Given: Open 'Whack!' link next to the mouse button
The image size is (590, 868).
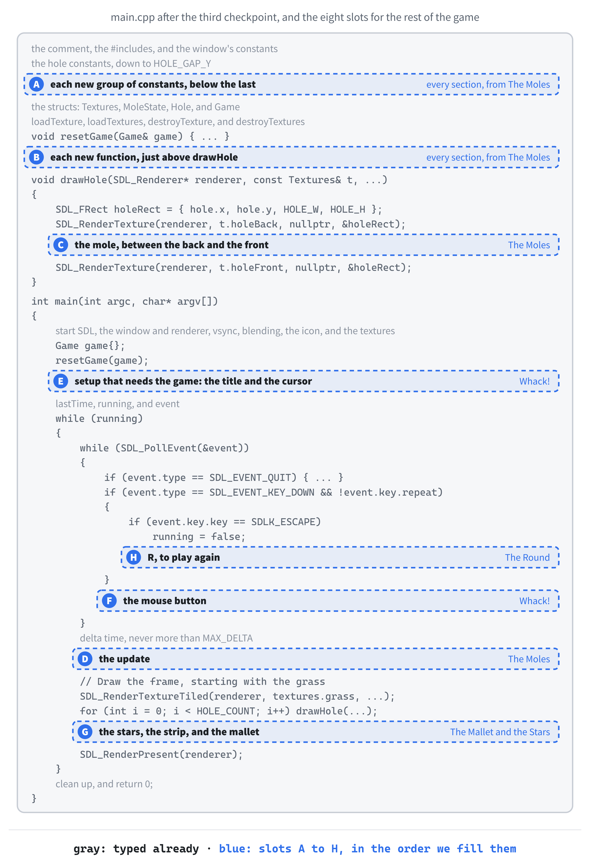Looking at the screenshot, I should point(534,601).
